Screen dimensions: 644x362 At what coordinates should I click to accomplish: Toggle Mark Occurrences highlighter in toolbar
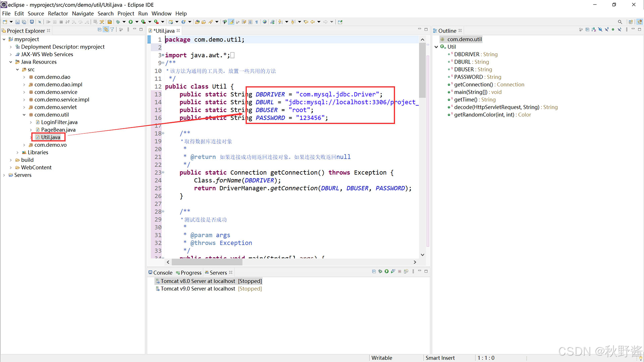coord(231,22)
